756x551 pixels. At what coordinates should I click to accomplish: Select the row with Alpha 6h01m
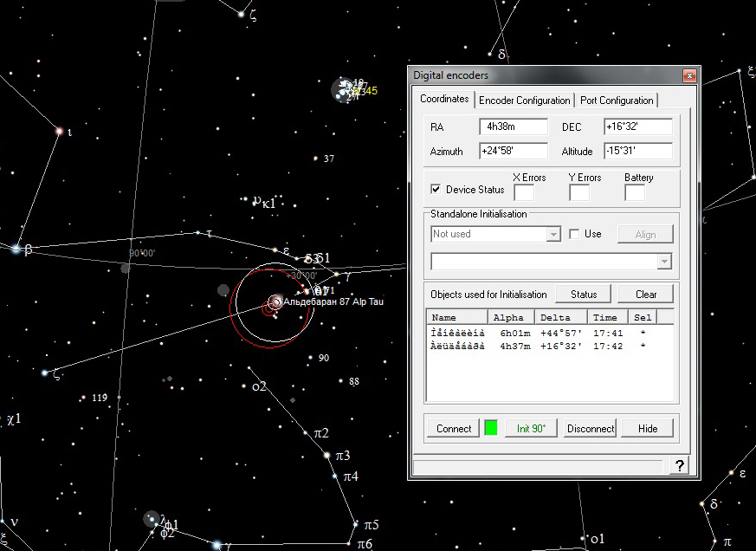tap(550, 333)
